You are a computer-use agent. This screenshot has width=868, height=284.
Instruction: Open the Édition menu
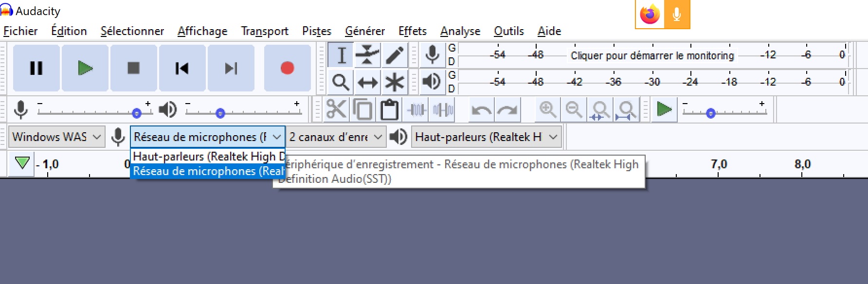[x=69, y=31]
